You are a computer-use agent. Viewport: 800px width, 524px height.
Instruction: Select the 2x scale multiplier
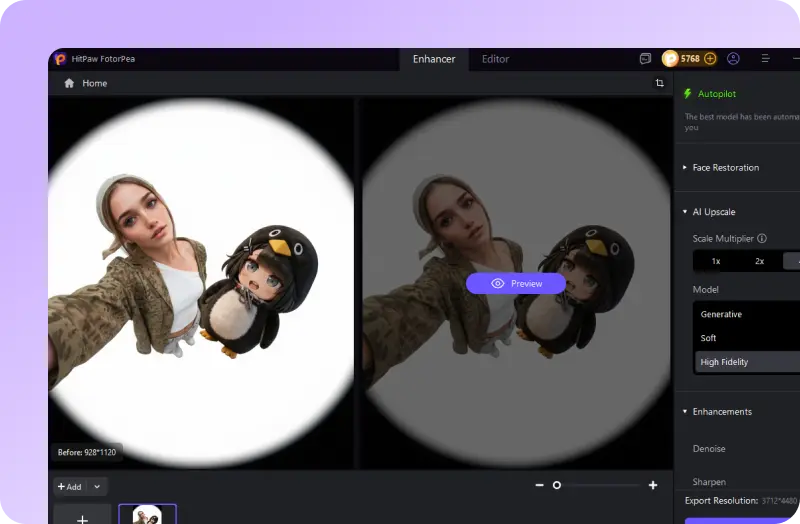(x=760, y=261)
